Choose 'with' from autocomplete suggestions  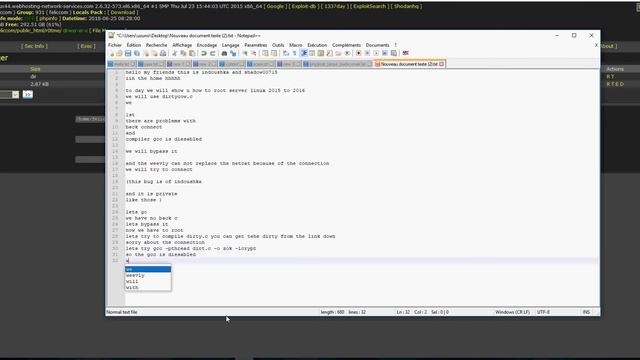148,287
